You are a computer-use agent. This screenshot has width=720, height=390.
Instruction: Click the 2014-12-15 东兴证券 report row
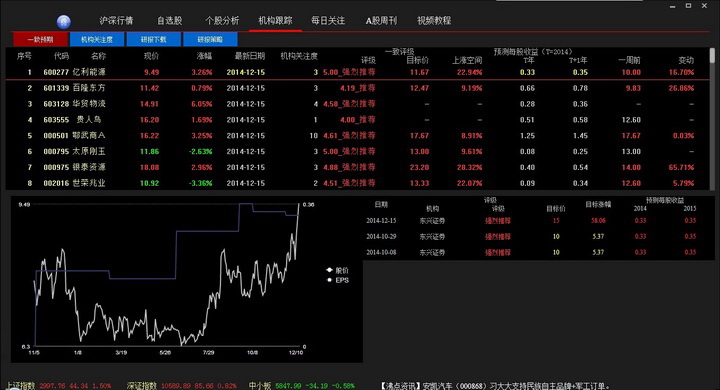coord(538,220)
